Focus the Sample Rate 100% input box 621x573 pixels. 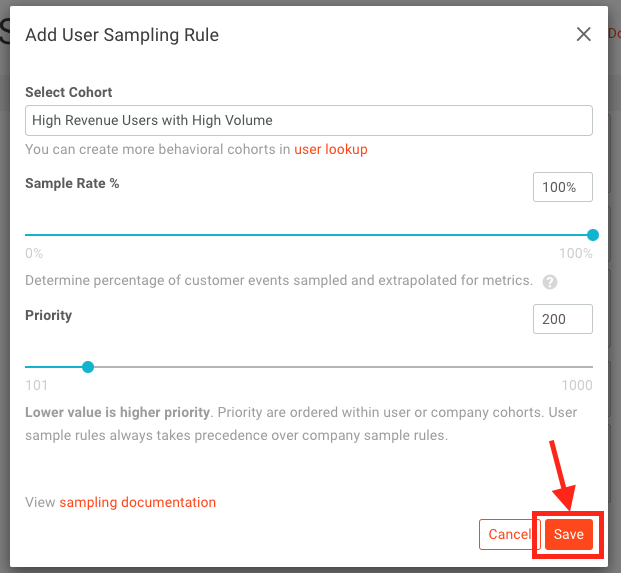pos(562,187)
